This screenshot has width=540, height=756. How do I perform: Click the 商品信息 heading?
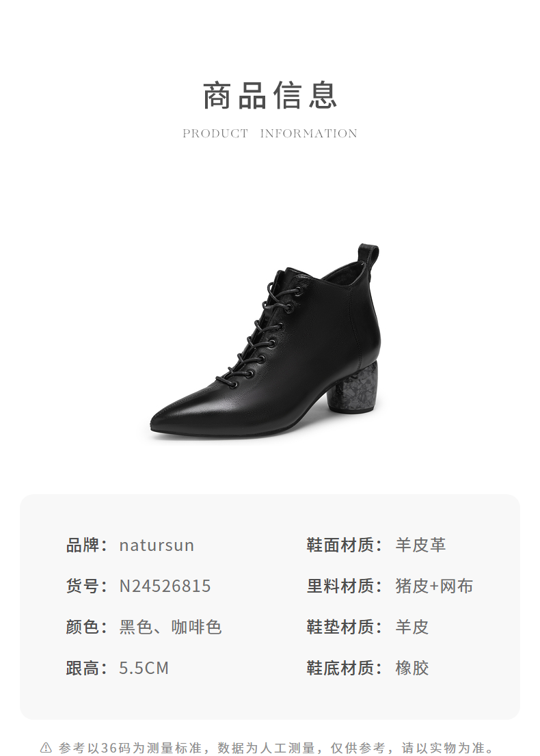[x=269, y=96]
